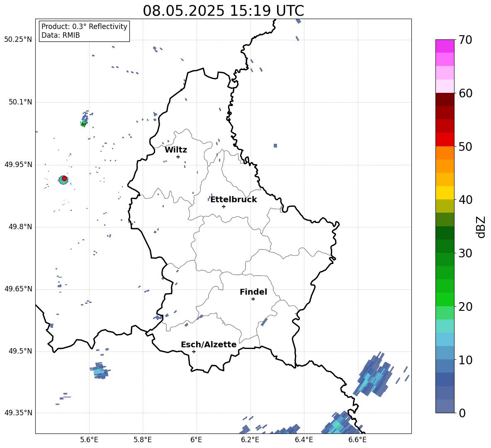Click the 49.8°N latitude tick label
This screenshot has height=448, width=491.
[x=20, y=227]
